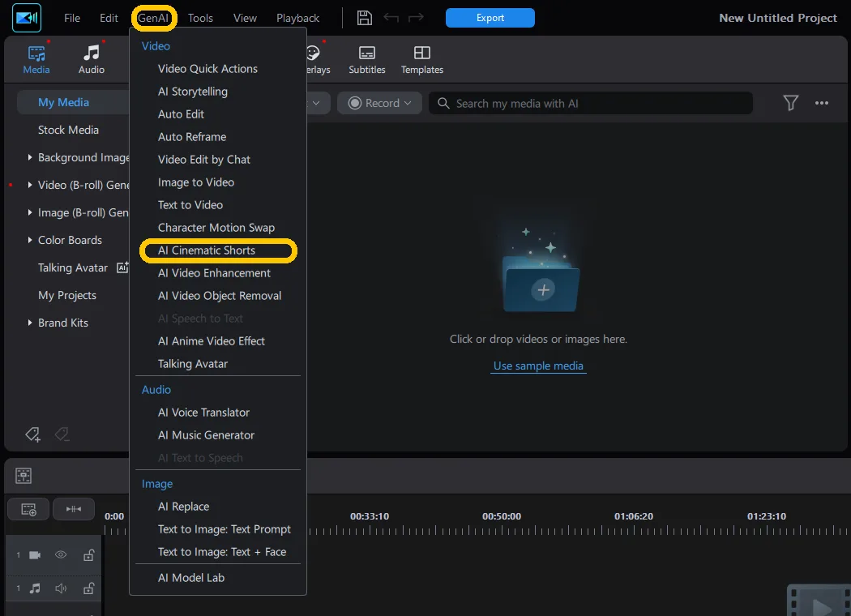The width and height of the screenshot is (851, 616).
Task: Expand the Brand Kits item
Action: tap(30, 323)
